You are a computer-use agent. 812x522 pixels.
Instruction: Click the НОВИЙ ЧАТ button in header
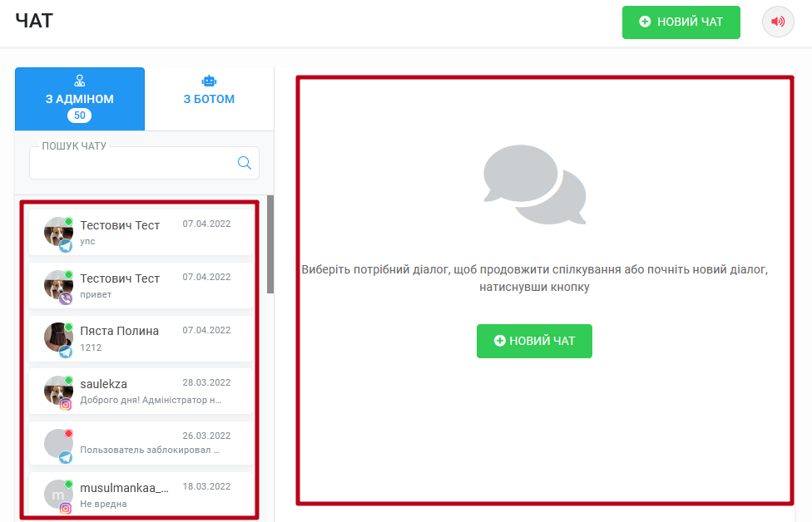[681, 22]
